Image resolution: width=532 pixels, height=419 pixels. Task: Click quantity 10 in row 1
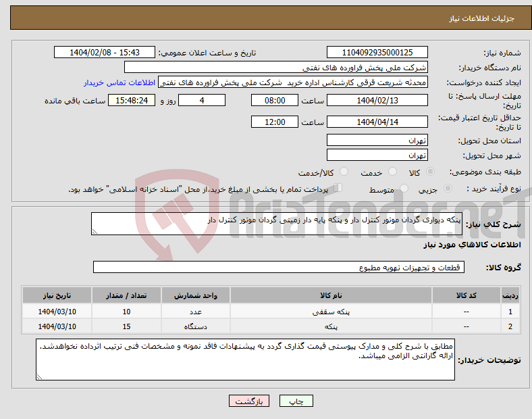click(x=126, y=312)
